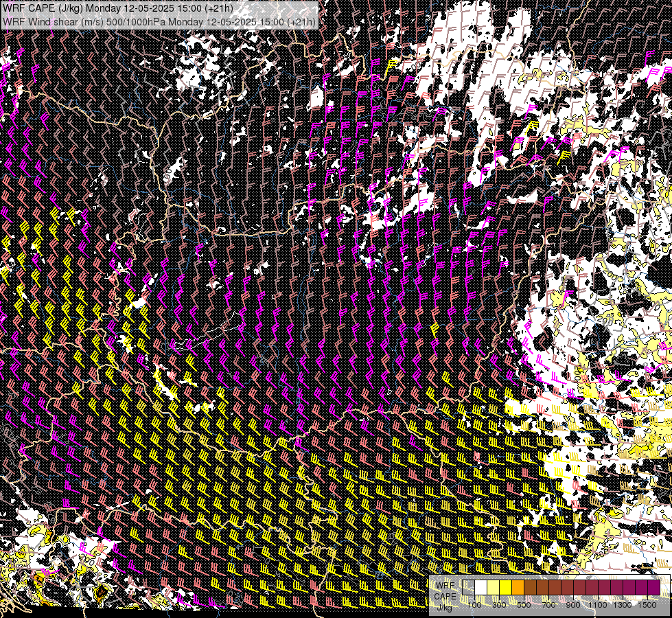Viewport: 672px width, 618px height.
Task: Select the legend swatch starting at 1300
Action: (x=629, y=588)
